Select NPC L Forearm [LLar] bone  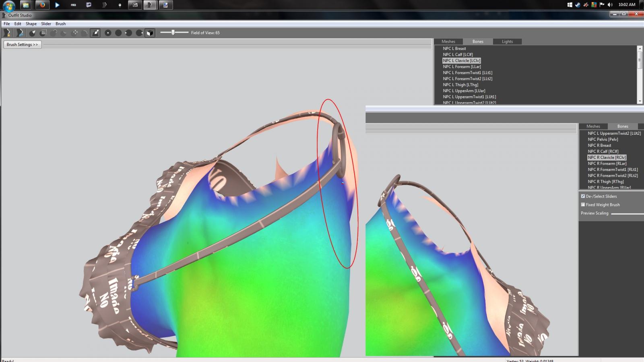pyautogui.click(x=462, y=67)
